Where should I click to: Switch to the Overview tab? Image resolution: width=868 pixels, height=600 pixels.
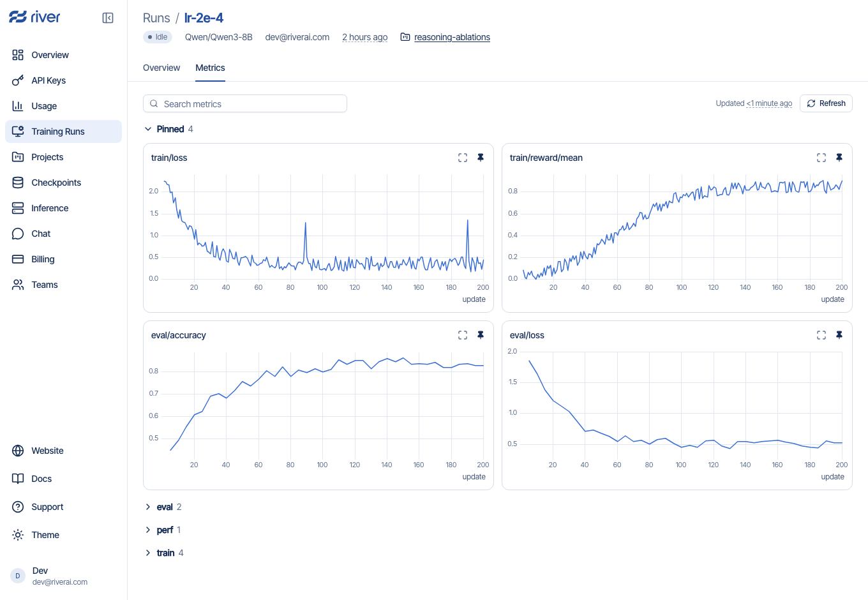click(x=161, y=68)
